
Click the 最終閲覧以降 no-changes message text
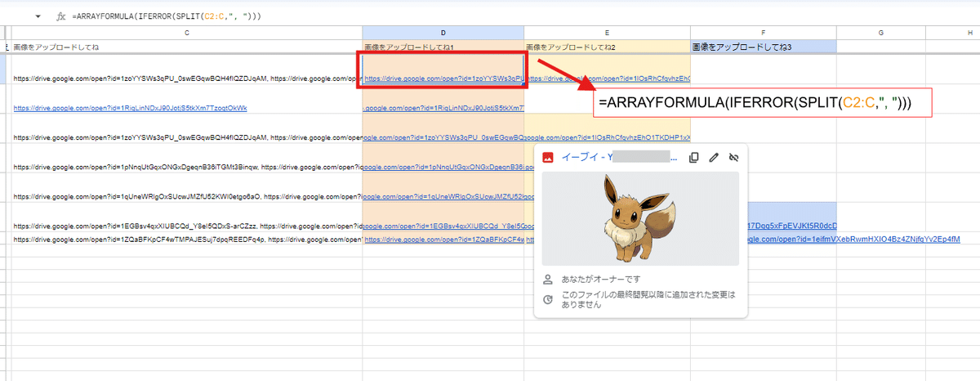(648, 300)
